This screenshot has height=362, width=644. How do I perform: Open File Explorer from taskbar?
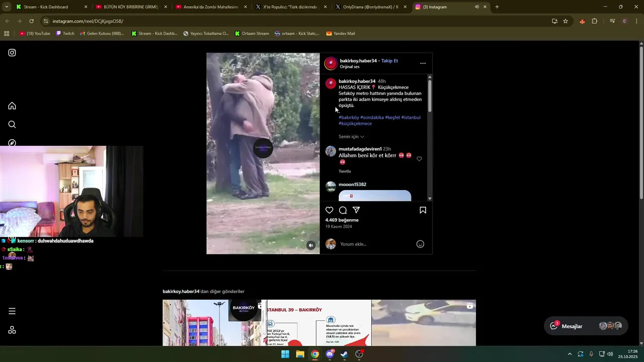tap(300, 354)
